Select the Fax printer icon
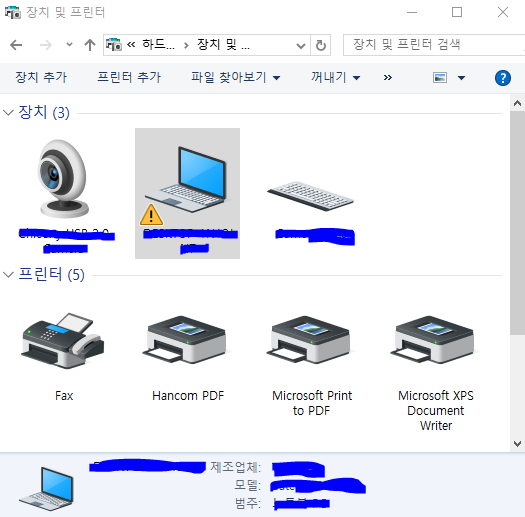 click(63, 341)
